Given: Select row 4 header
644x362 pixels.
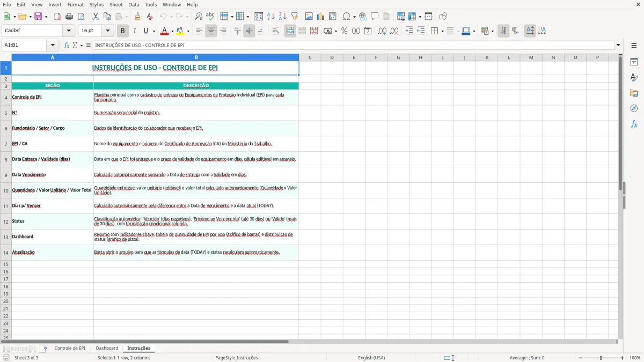Looking at the screenshot, I should (x=6, y=97).
